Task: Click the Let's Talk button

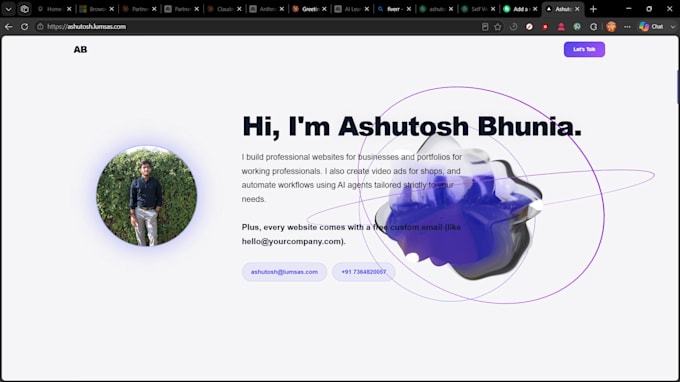Action: click(584, 49)
